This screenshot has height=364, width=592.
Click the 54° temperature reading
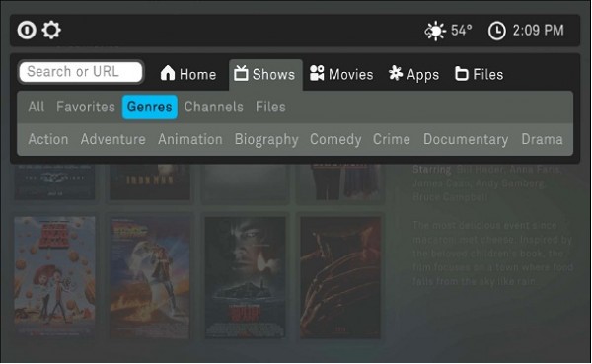tap(462, 31)
